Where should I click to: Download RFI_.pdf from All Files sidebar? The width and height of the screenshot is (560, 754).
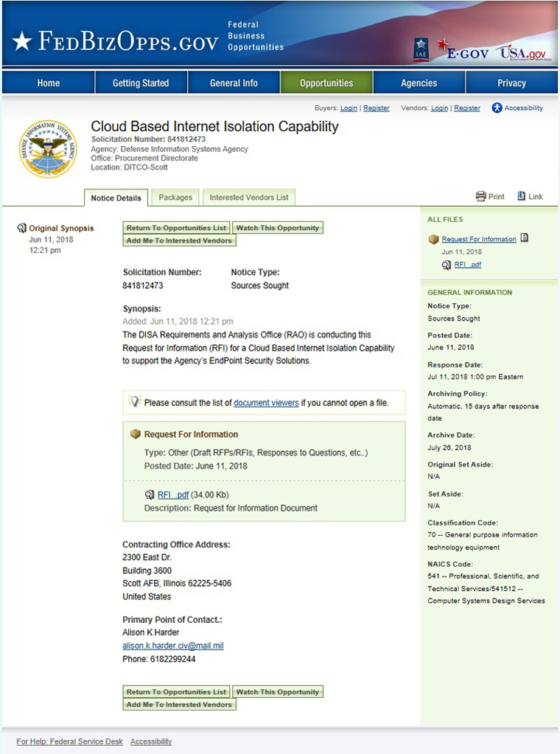point(468,265)
